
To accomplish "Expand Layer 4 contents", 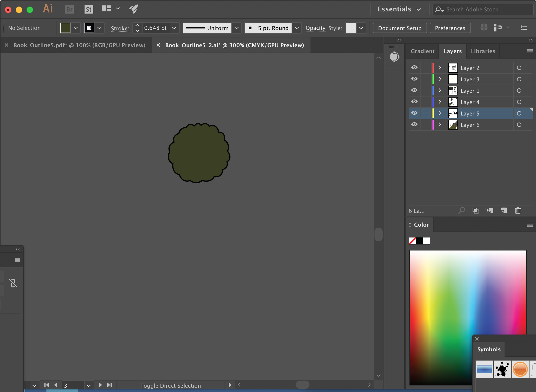I will click(x=440, y=102).
